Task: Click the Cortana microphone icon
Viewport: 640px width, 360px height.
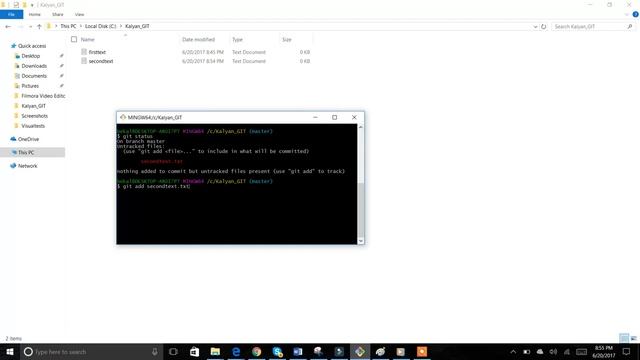Action: [x=155, y=351]
